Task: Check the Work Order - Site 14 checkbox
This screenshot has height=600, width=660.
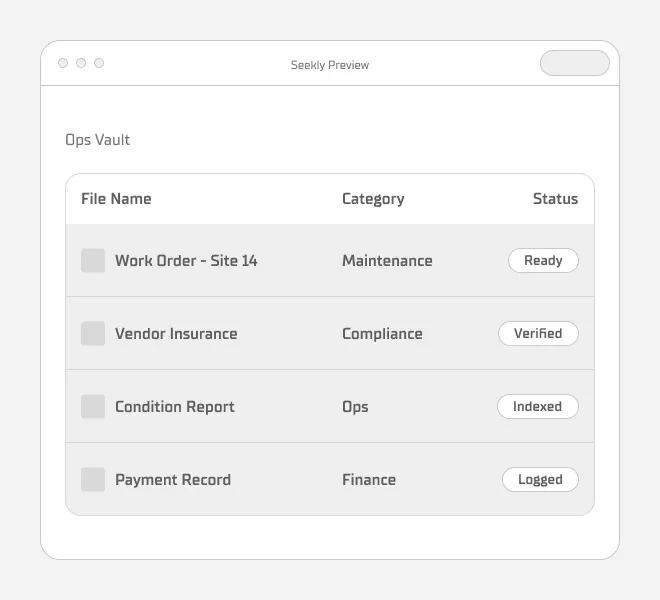Action: pyautogui.click(x=93, y=261)
